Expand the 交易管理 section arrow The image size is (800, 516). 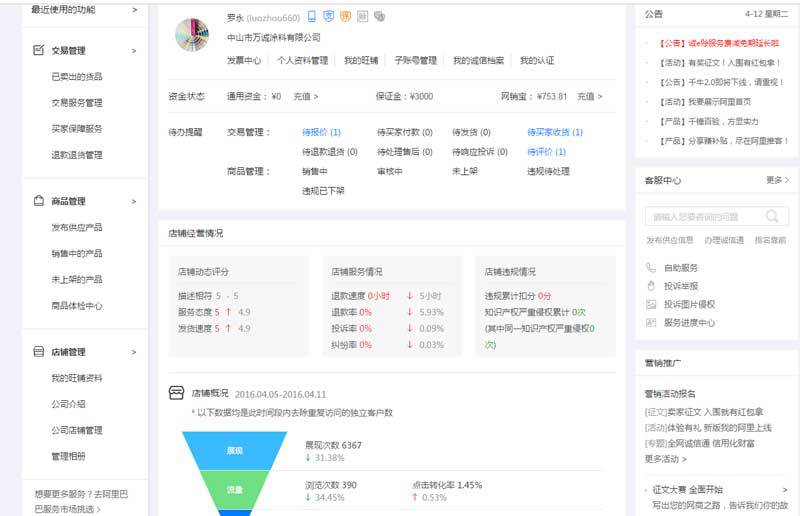click(x=134, y=51)
